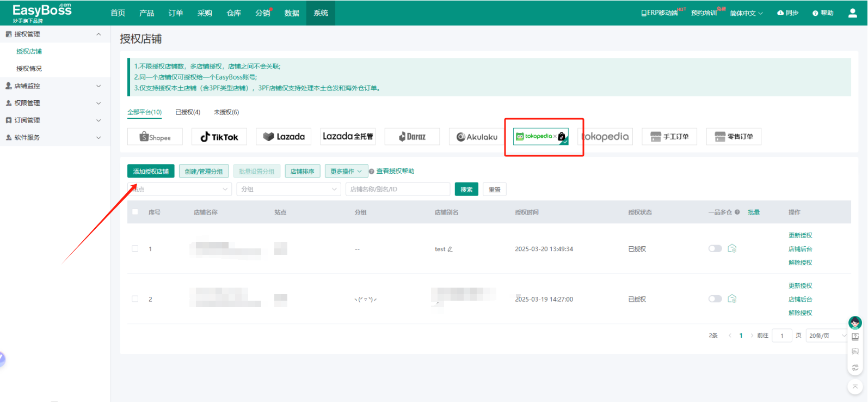The height and width of the screenshot is (402, 868).
Task: Open the 同步 sync cloud icon
Action: (780, 13)
